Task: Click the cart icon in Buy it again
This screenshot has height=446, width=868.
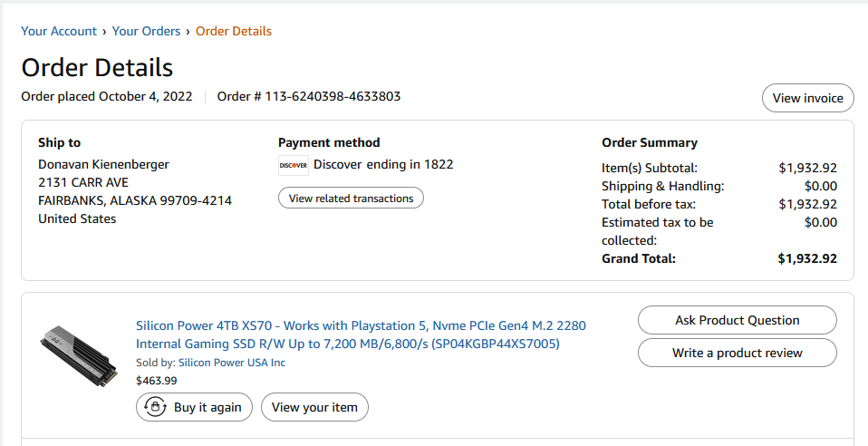Action: [154, 407]
